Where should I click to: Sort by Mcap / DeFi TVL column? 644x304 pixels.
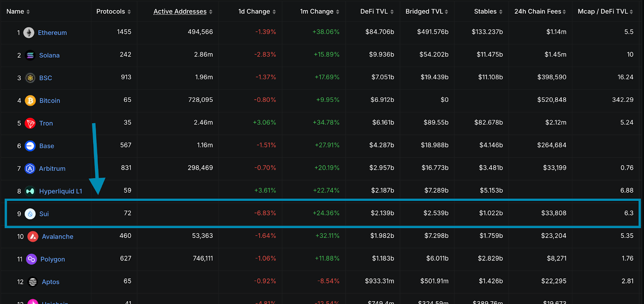pos(605,11)
